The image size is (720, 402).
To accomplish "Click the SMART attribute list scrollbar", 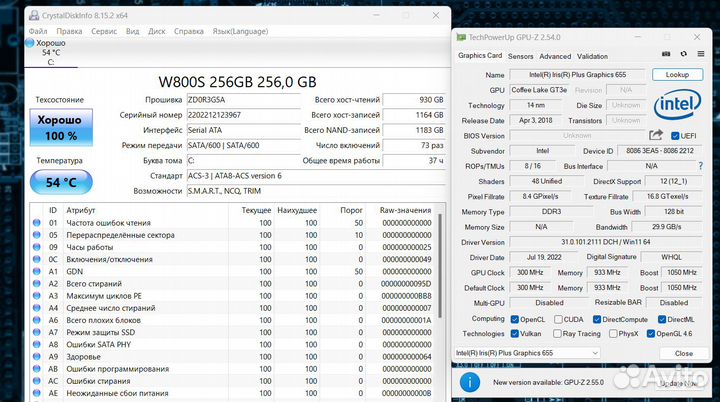I will tap(440, 266).
